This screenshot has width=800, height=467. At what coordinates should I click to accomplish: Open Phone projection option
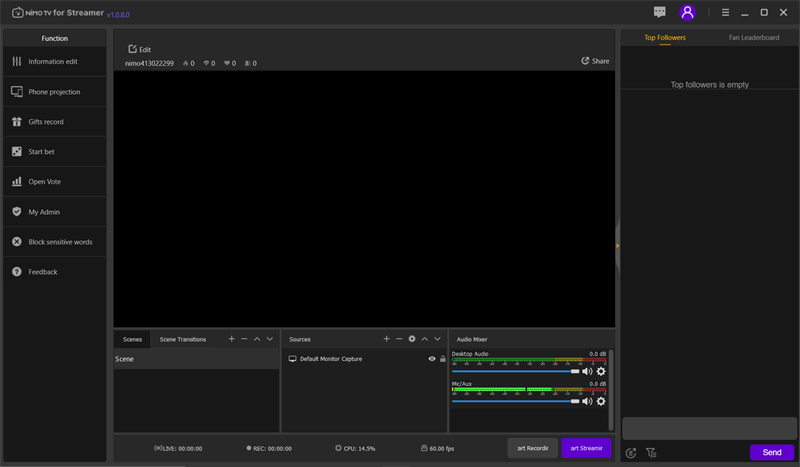pyautogui.click(x=55, y=92)
